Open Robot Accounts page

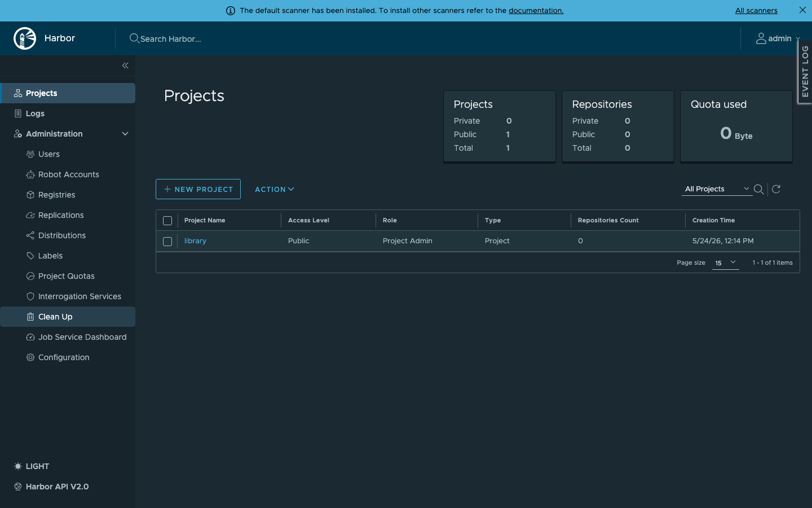tap(68, 174)
